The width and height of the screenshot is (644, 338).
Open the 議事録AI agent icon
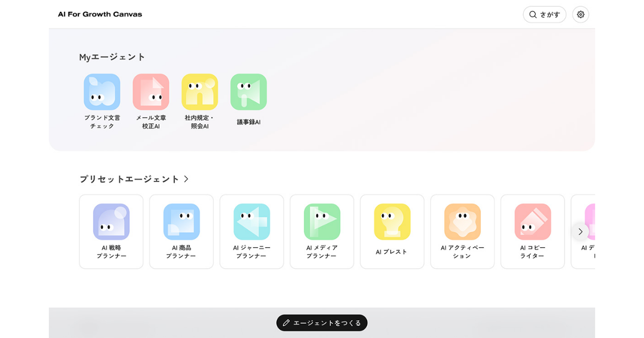point(248,92)
